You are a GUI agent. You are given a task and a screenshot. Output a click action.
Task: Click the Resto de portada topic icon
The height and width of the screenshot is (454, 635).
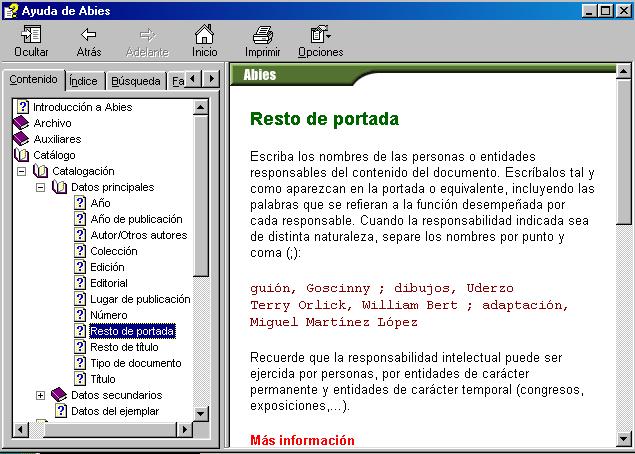pyautogui.click(x=80, y=331)
